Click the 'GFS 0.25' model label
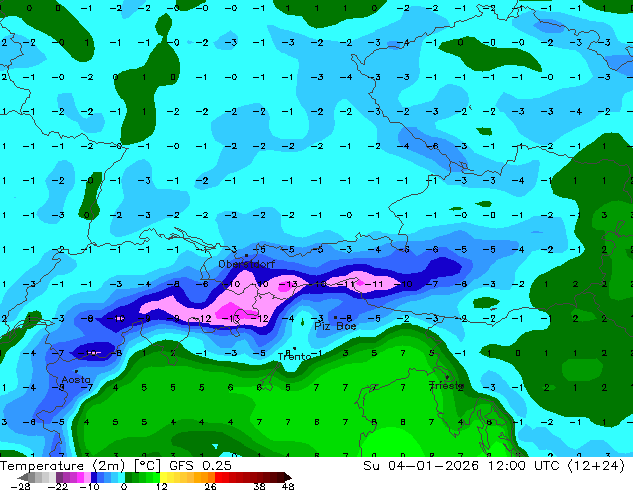This screenshot has height=490, width=634. tap(200, 466)
